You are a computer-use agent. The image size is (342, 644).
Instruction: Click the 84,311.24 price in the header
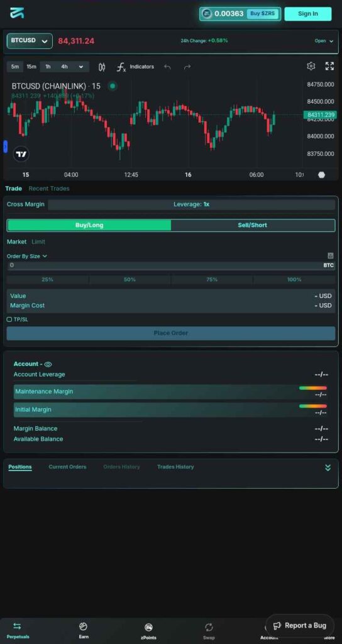click(76, 41)
